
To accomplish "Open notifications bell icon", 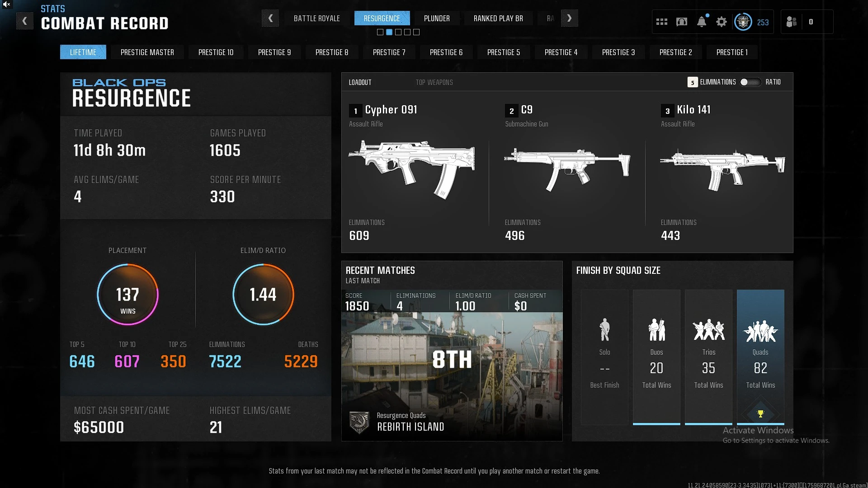I will [x=701, y=22].
